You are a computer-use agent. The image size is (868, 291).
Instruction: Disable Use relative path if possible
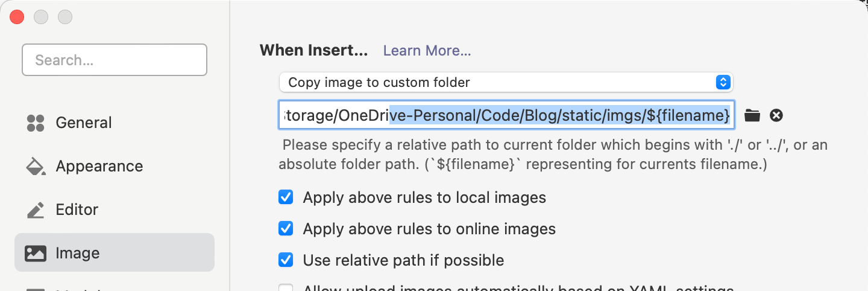pos(286,260)
